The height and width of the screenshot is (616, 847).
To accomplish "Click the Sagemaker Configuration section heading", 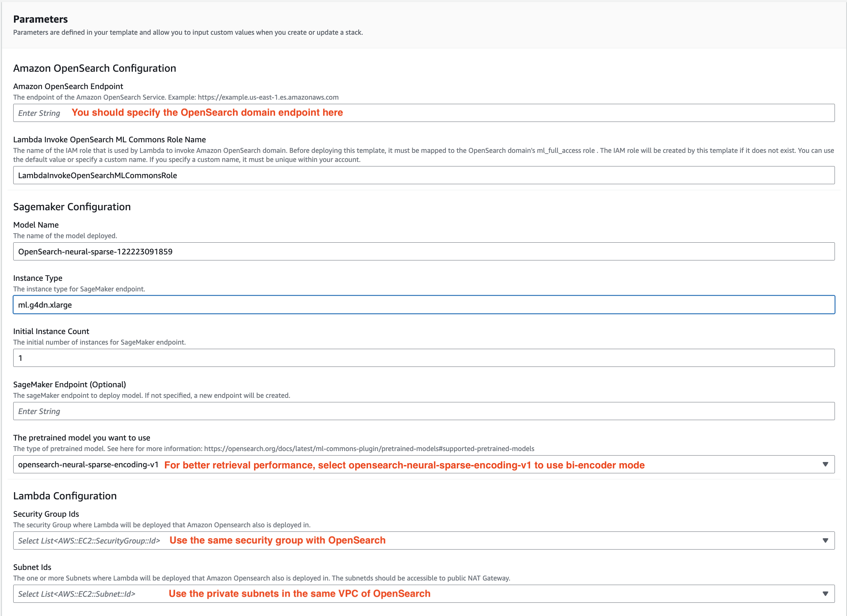I will click(x=72, y=207).
